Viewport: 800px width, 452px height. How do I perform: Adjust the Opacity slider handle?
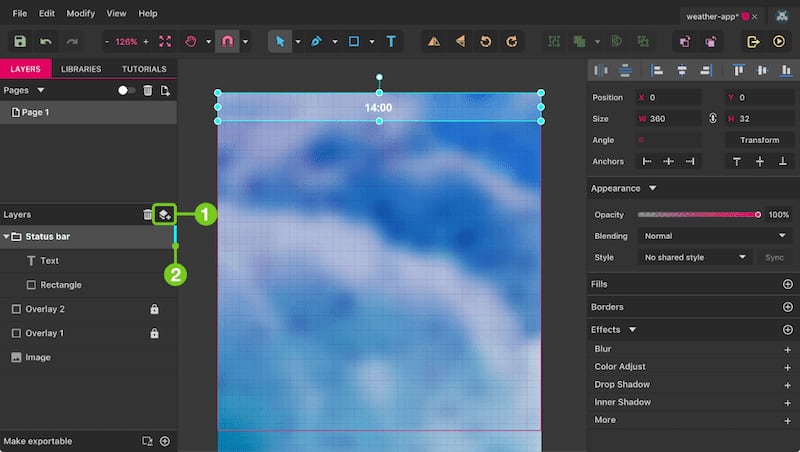[x=758, y=215]
